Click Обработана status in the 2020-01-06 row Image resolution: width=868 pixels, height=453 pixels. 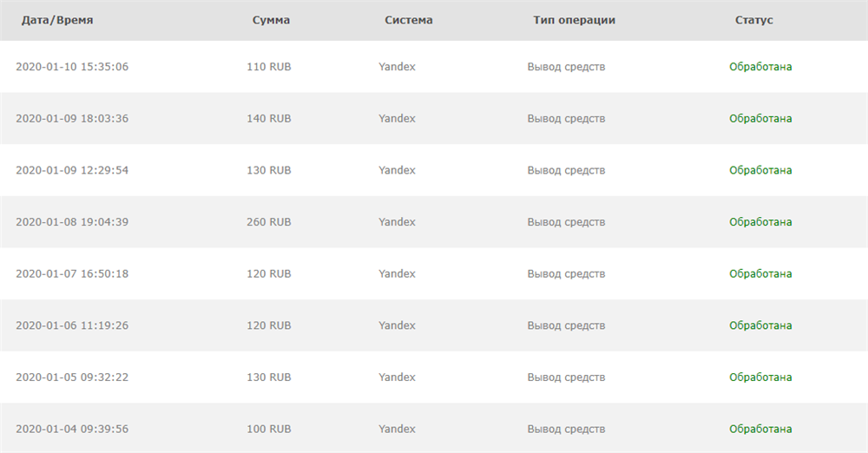pyautogui.click(x=760, y=325)
